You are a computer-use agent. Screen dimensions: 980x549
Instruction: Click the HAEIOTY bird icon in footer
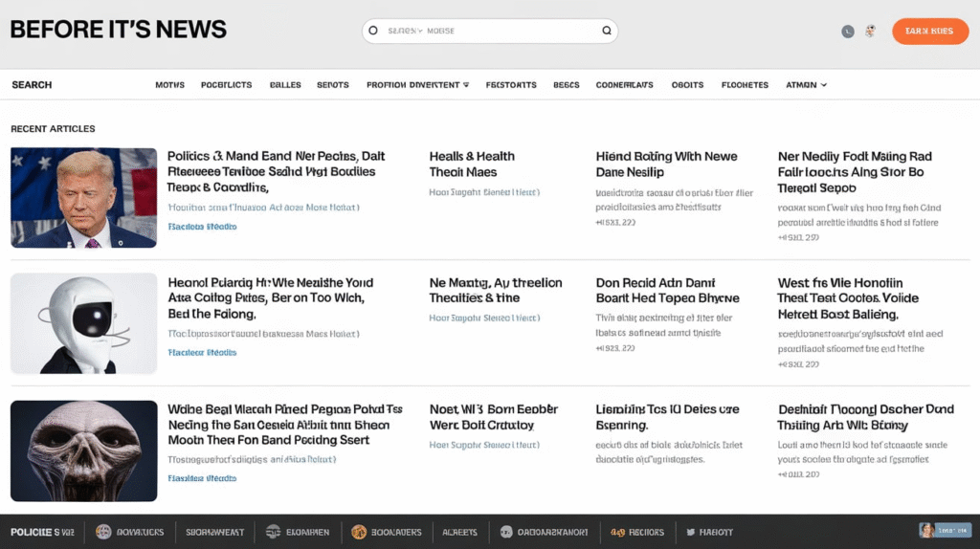[691, 532]
